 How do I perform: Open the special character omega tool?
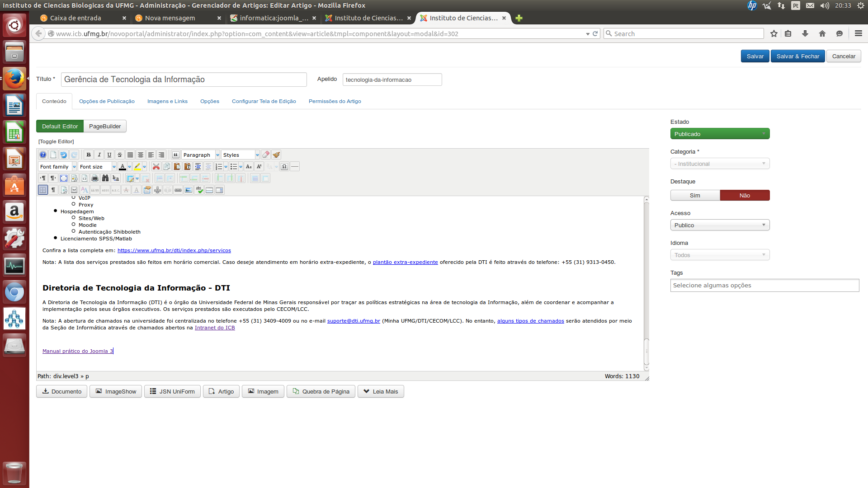point(284,167)
